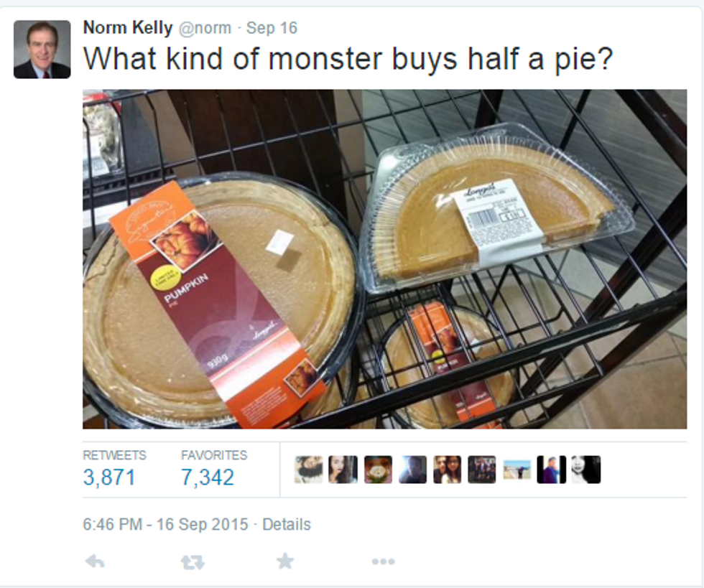Click the beach scene avatar thumbnail

tap(517, 470)
